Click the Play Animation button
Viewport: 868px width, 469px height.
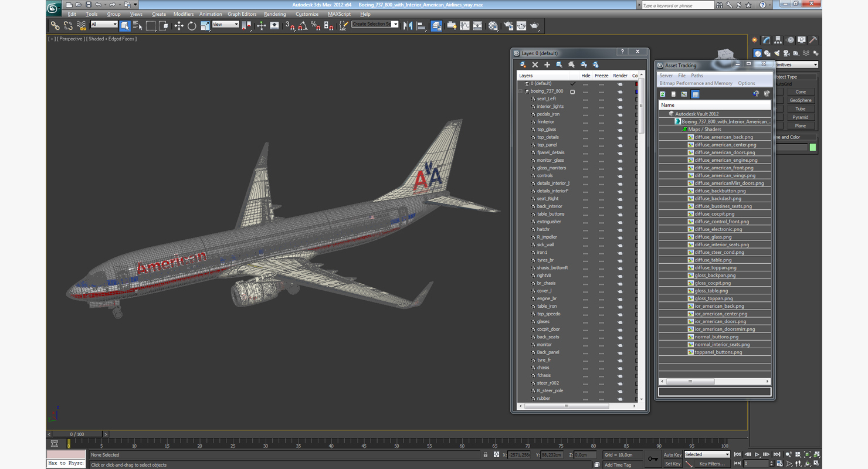[x=757, y=454]
